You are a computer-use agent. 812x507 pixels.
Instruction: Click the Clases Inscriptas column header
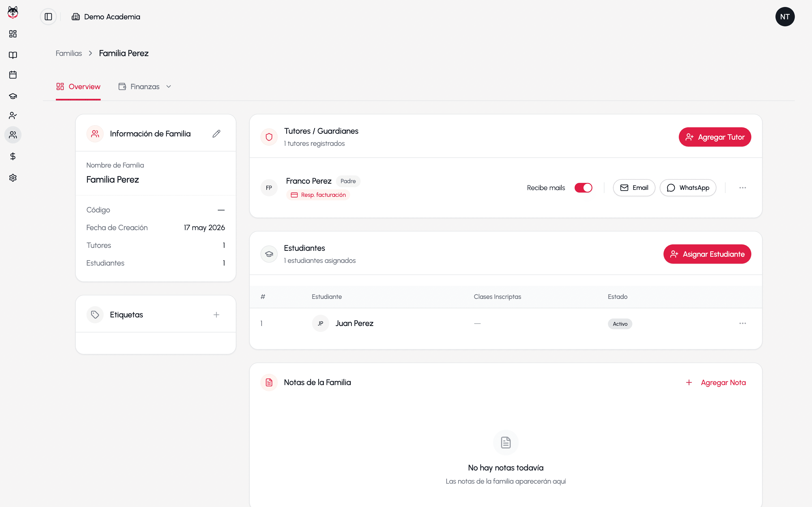pyautogui.click(x=497, y=297)
